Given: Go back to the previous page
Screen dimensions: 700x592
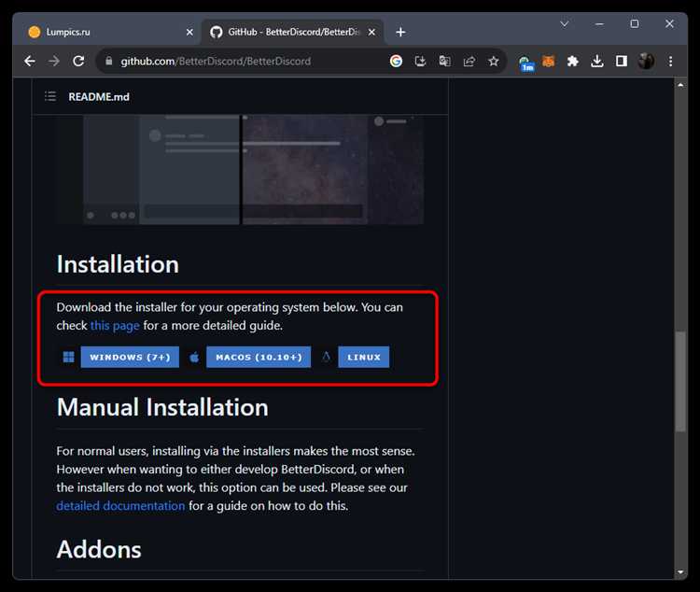Looking at the screenshot, I should (30, 62).
